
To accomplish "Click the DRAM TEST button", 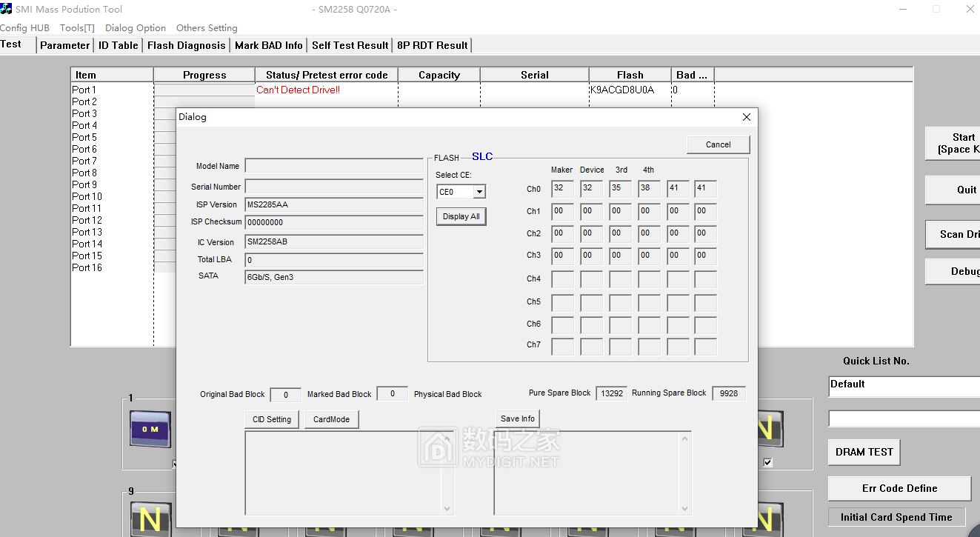I will click(x=864, y=452).
